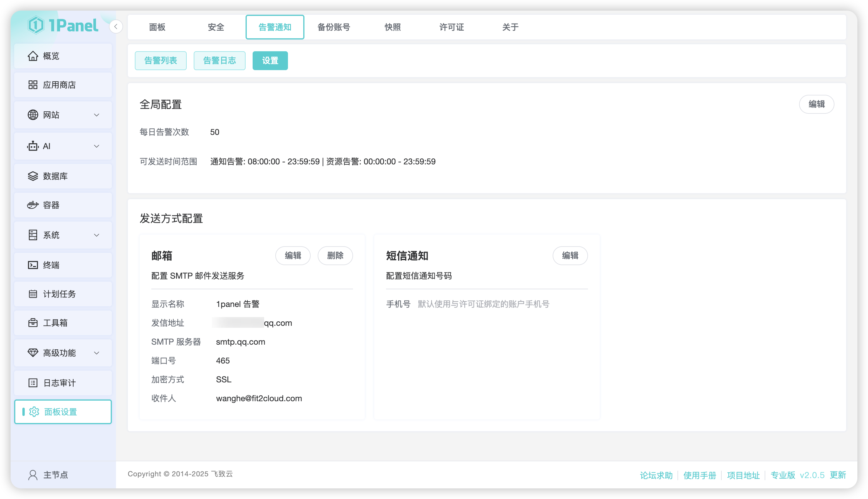The image size is (868, 499).
Task: Click the grid icon for 应用商店
Action: (33, 85)
